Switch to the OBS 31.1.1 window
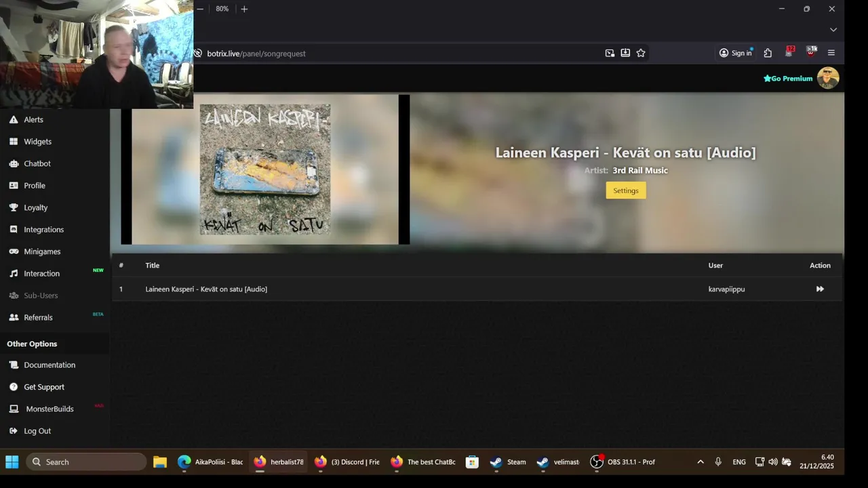The height and width of the screenshot is (488, 868). (623, 462)
